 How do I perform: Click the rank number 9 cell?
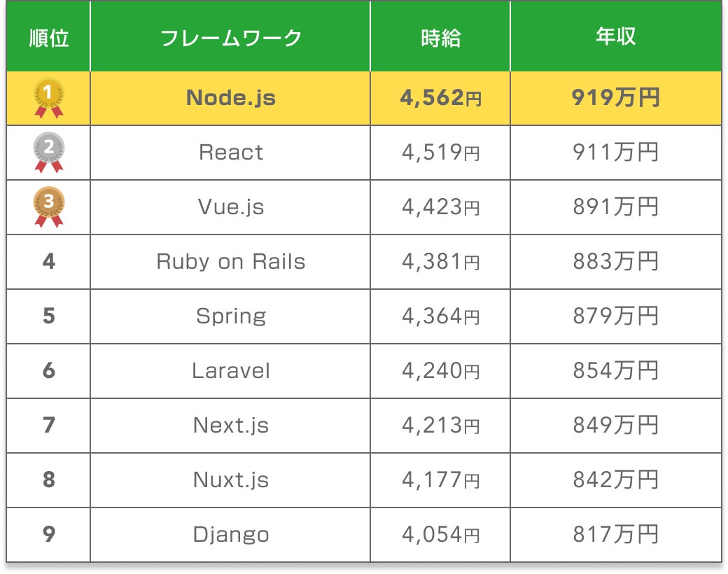tap(49, 534)
